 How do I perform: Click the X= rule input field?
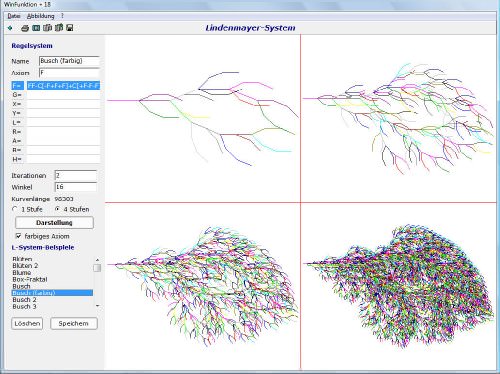(x=63, y=104)
